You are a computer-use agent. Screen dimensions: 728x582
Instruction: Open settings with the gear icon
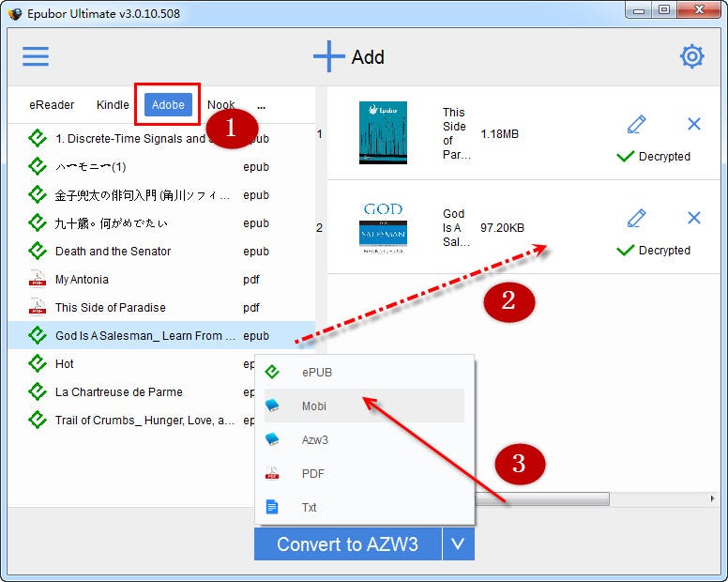pyautogui.click(x=691, y=56)
